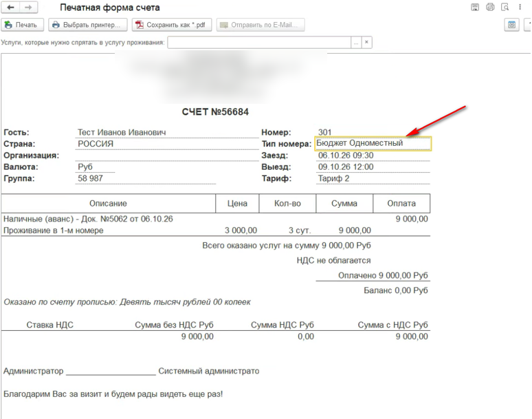Go forward with the right arrow button
The height and width of the screenshot is (419, 532).
point(28,7)
